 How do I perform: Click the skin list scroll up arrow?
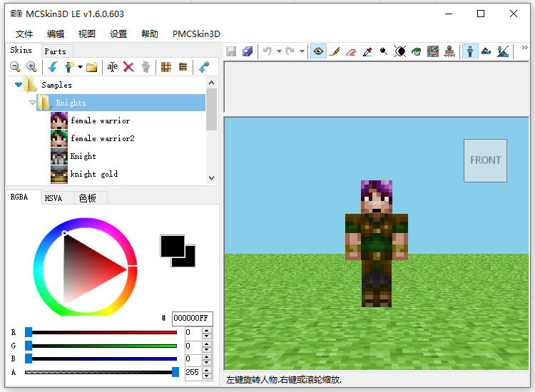tap(212, 83)
